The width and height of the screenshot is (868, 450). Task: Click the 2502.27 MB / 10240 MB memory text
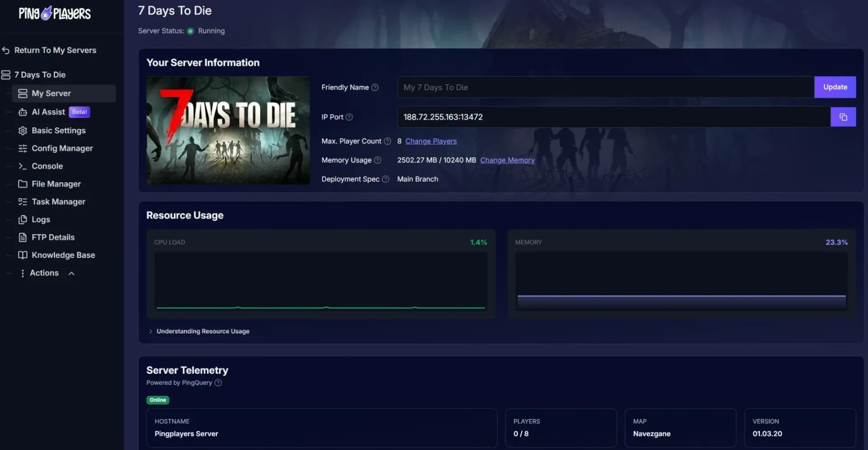[437, 160]
